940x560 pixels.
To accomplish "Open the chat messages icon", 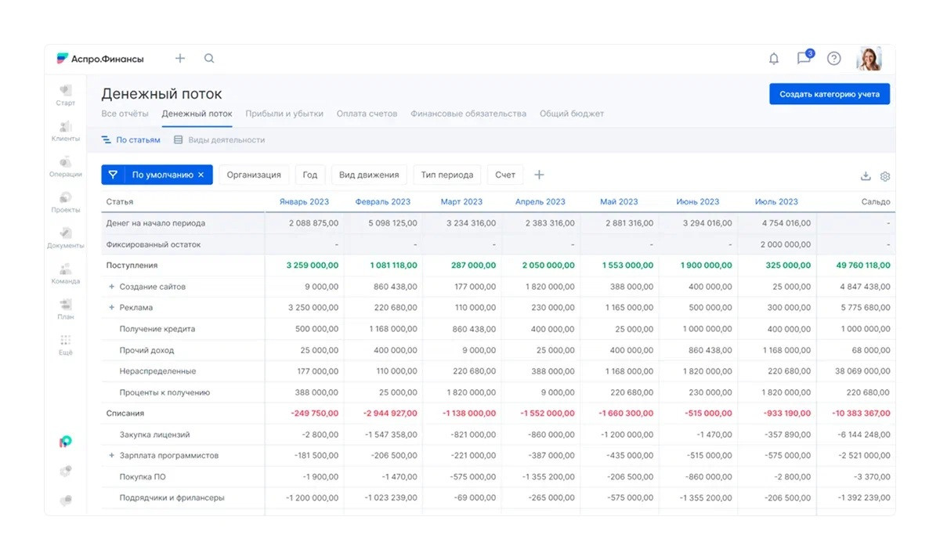I will [804, 59].
